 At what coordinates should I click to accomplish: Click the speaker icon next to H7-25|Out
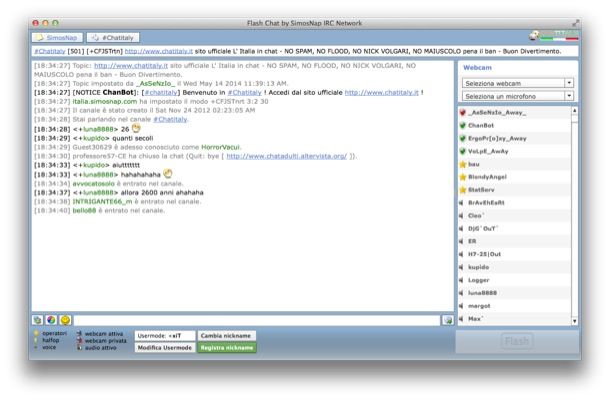[461, 254]
